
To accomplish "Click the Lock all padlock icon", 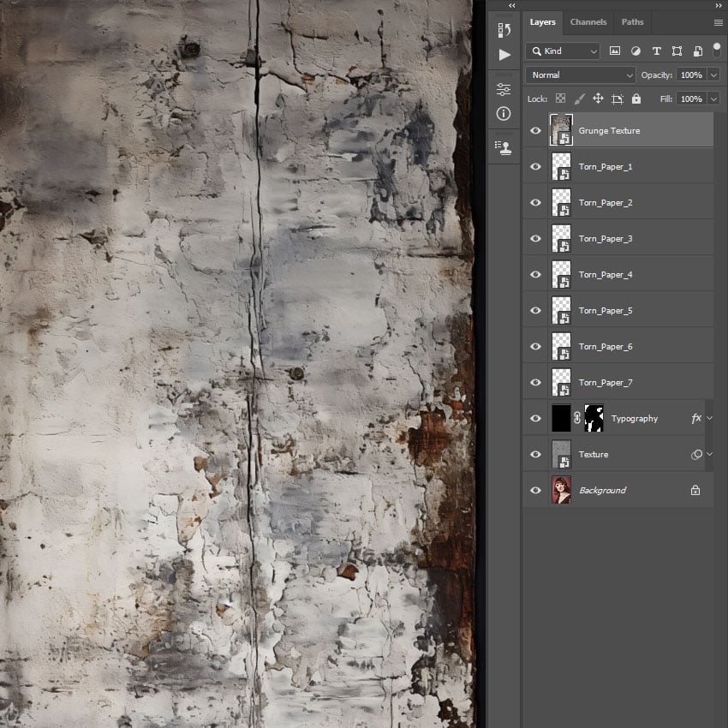I will (636, 98).
